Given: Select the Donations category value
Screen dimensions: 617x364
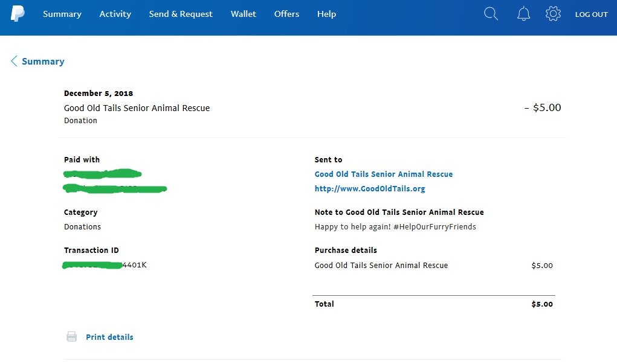Looking at the screenshot, I should [82, 227].
